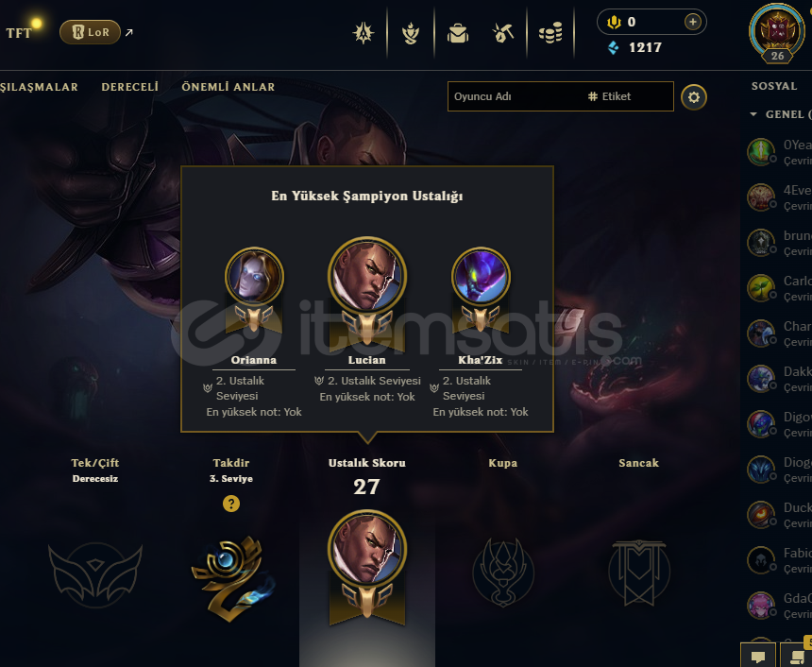Click the summoner profile icon level 26
This screenshot has height=667, width=812.
point(777,33)
